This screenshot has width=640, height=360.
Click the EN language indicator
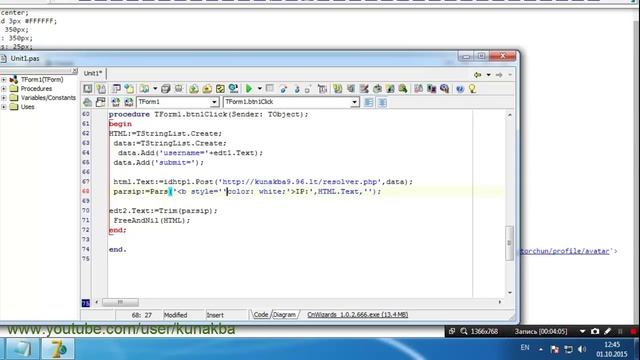(525, 348)
